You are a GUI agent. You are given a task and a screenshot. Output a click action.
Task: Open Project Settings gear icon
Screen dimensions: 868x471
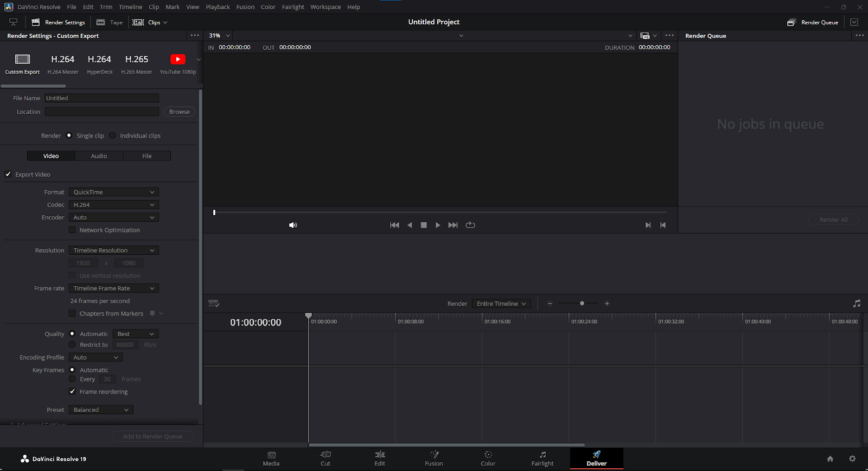[852, 459]
